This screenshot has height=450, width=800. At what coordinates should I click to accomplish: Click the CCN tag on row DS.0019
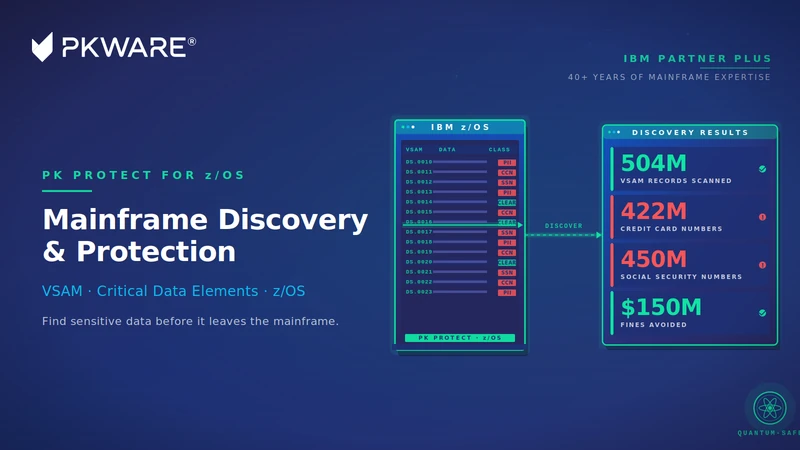coord(507,253)
